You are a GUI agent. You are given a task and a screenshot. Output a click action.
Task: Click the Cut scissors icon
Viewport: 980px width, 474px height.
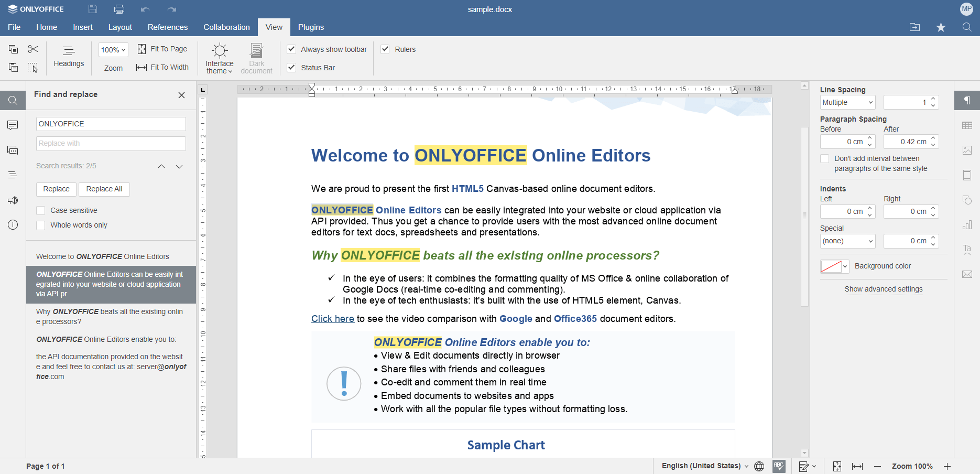(x=33, y=49)
